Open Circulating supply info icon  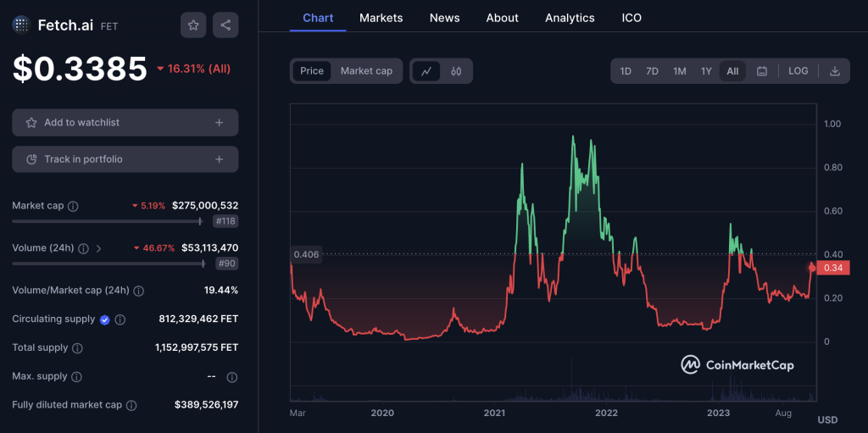(120, 319)
